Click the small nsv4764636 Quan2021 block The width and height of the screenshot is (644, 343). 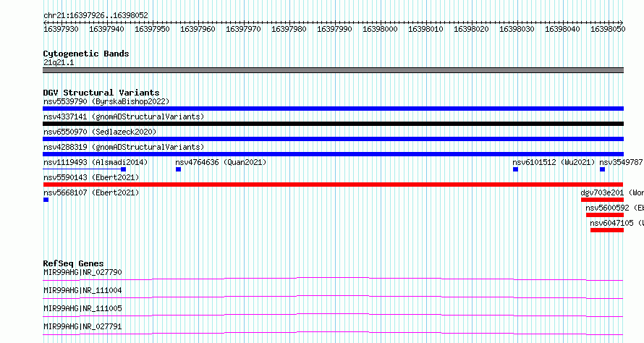178,169
